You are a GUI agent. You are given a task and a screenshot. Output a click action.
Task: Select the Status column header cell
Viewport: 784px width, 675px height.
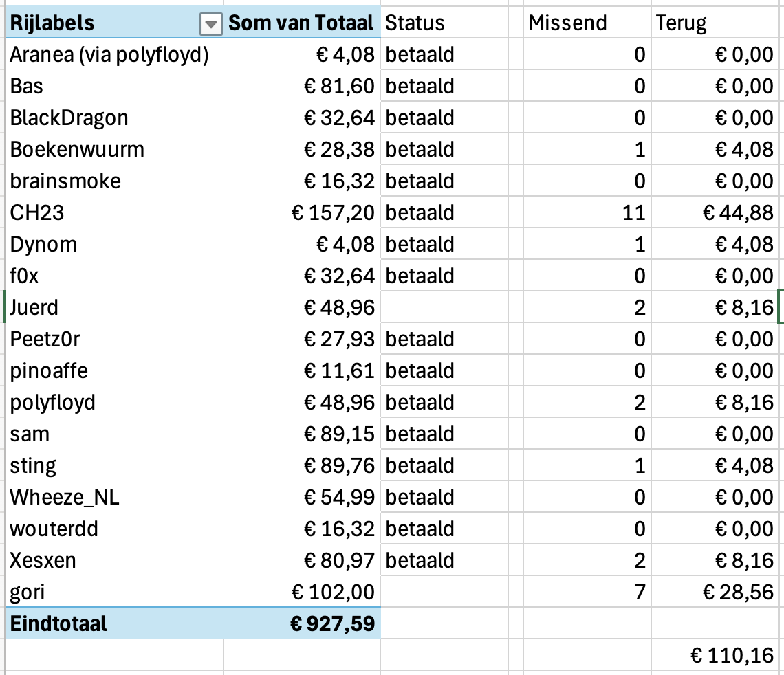tap(444, 23)
